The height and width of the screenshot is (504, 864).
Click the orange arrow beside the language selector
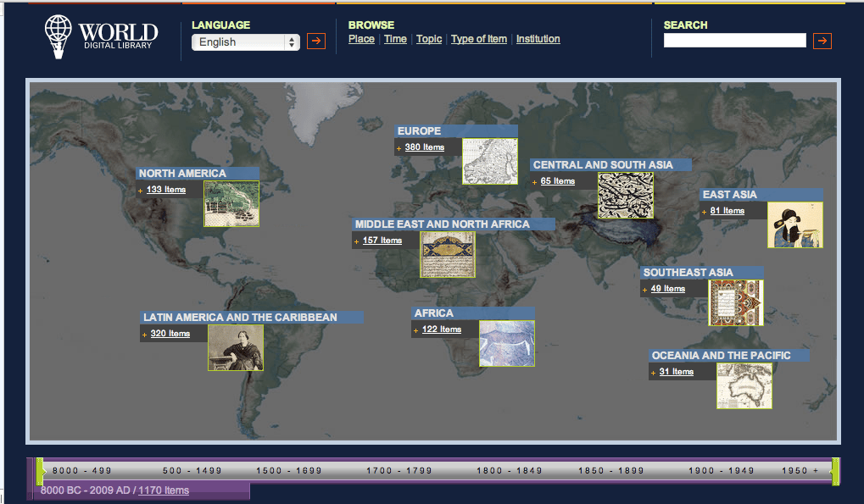pos(315,41)
